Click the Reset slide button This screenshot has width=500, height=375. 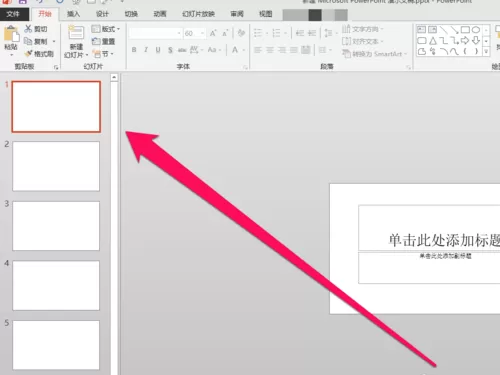104,41
